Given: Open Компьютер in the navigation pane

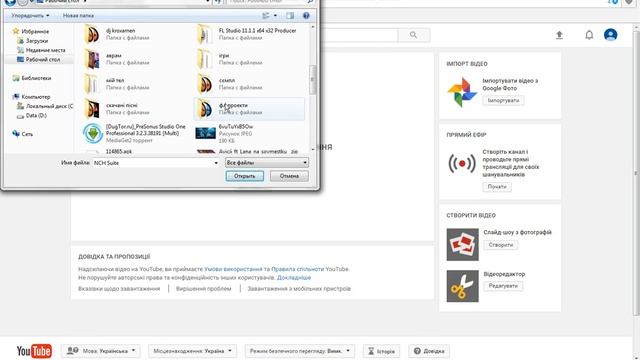Looking at the screenshot, I should 36,97.
